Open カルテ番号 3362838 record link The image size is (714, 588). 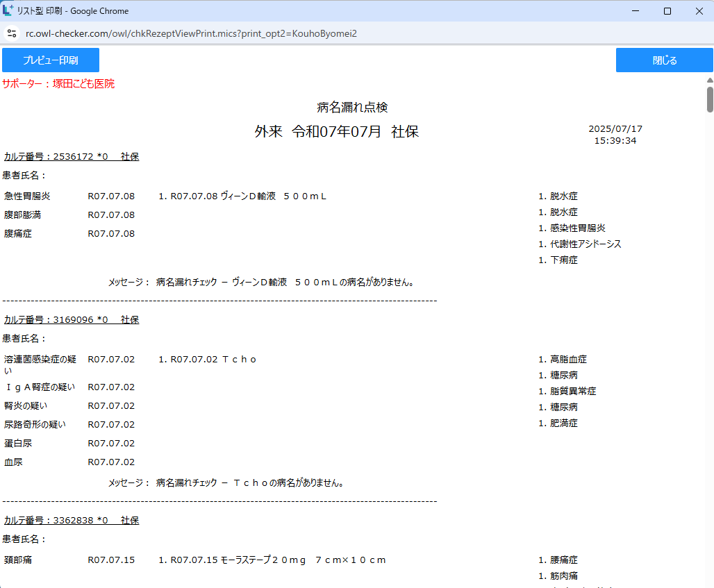click(x=72, y=520)
